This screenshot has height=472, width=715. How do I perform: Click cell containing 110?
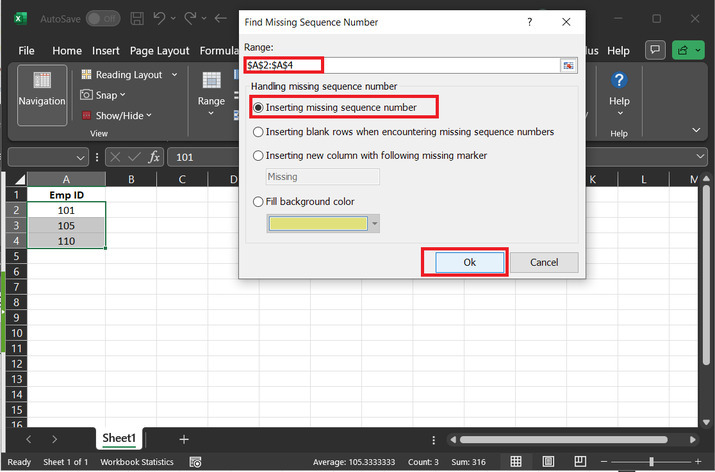[x=67, y=241]
